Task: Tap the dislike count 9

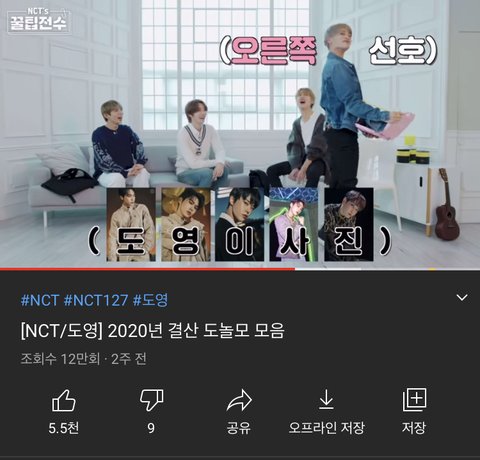Action: (x=151, y=428)
